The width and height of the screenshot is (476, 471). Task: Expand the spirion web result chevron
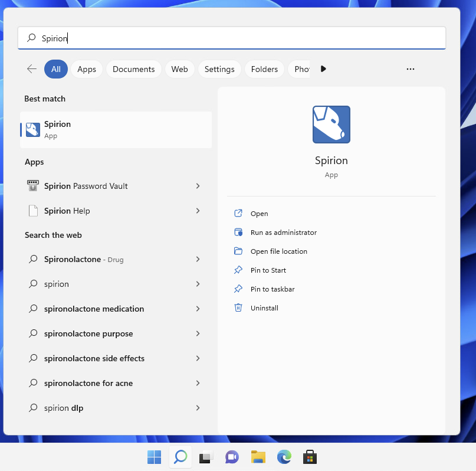pos(198,284)
